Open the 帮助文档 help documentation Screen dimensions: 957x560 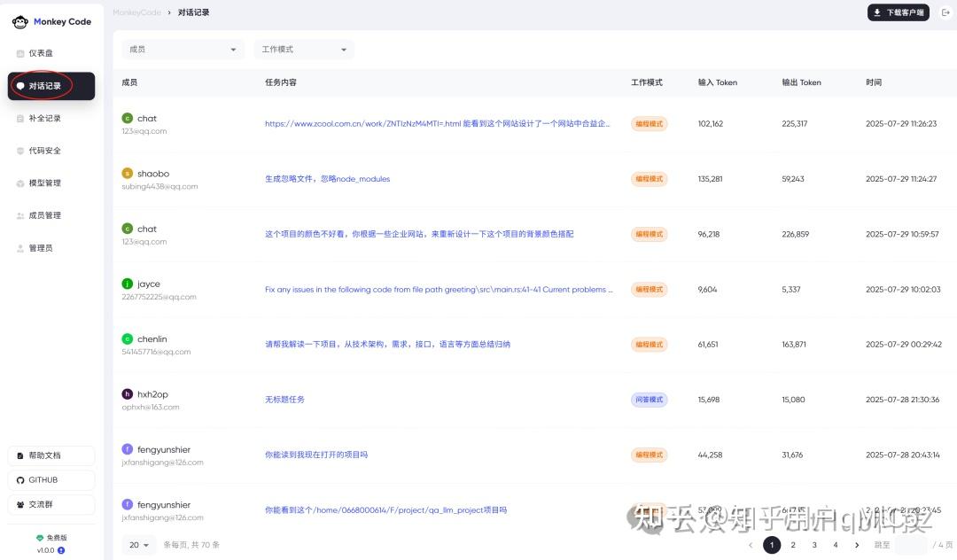(51, 455)
